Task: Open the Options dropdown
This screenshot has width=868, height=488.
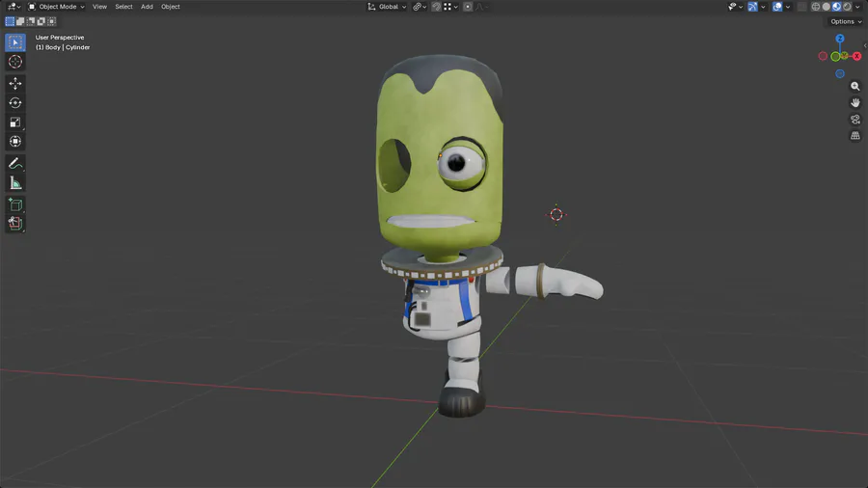Action: (845, 21)
